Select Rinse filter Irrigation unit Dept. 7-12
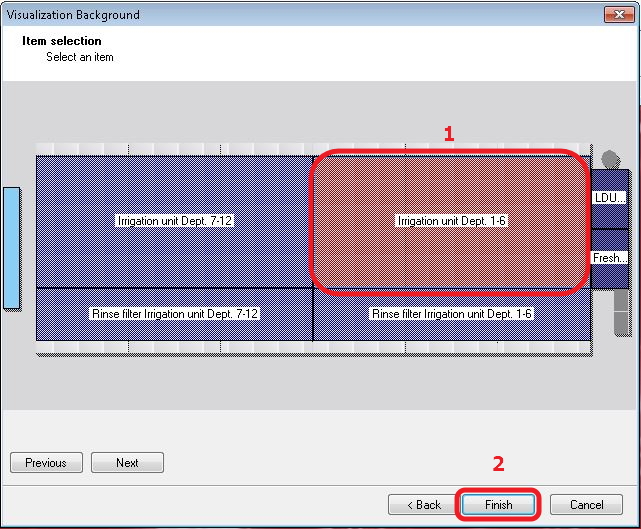 (175, 314)
